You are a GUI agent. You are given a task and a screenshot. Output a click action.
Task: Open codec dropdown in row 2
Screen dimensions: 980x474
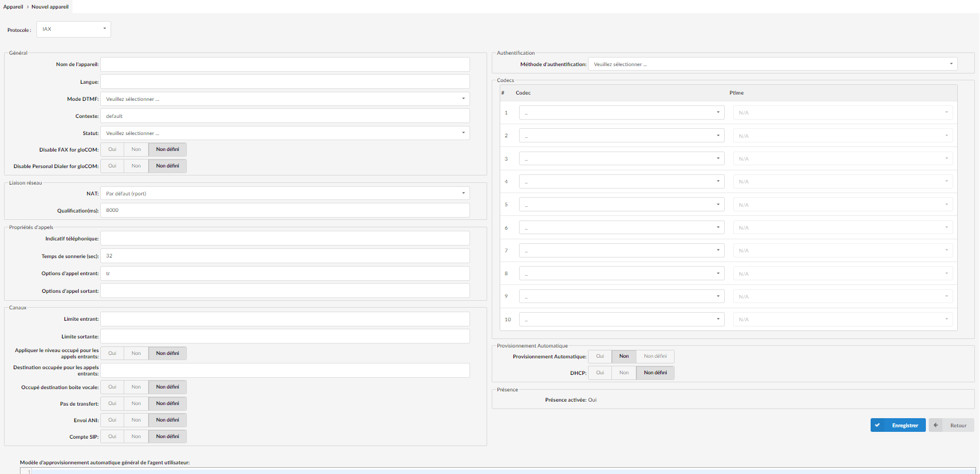(x=622, y=136)
